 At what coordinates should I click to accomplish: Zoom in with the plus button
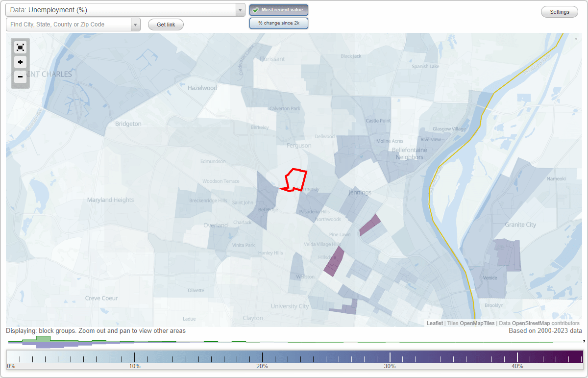(x=20, y=62)
